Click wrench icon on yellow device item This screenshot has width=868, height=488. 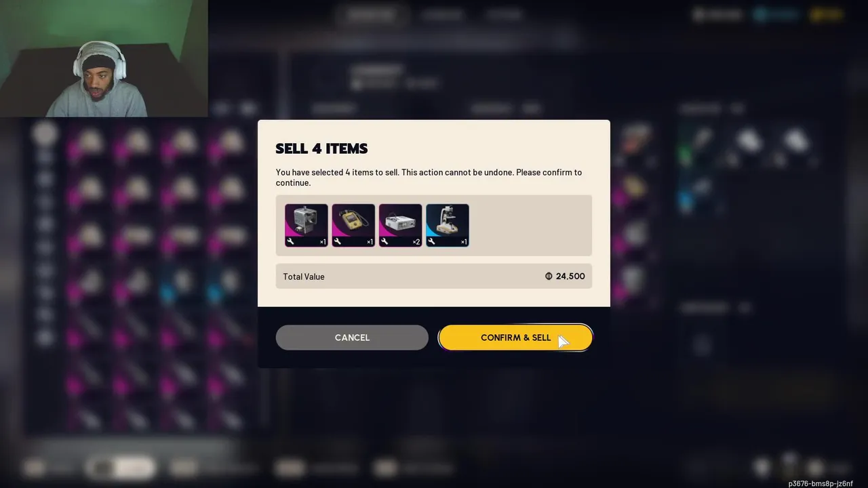click(338, 241)
